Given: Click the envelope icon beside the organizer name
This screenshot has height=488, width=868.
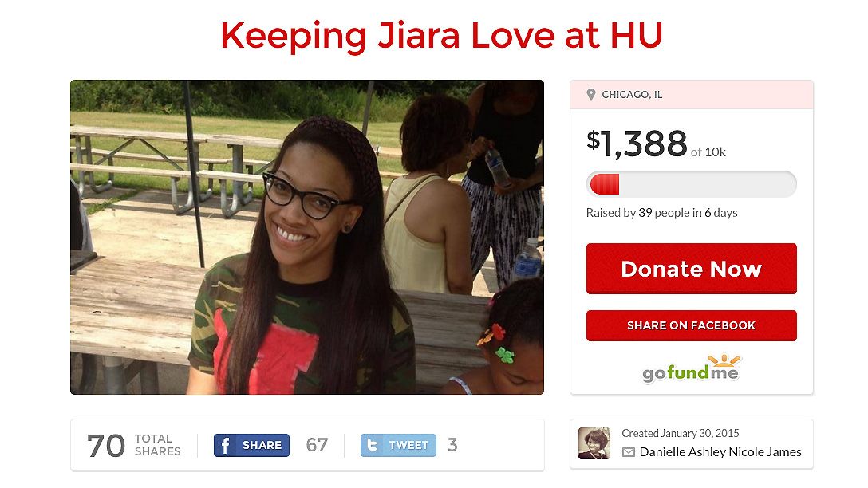Looking at the screenshot, I should [x=629, y=452].
